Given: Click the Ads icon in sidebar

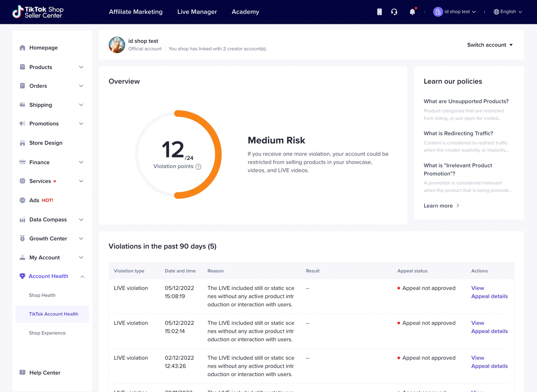Looking at the screenshot, I should pos(23,201).
